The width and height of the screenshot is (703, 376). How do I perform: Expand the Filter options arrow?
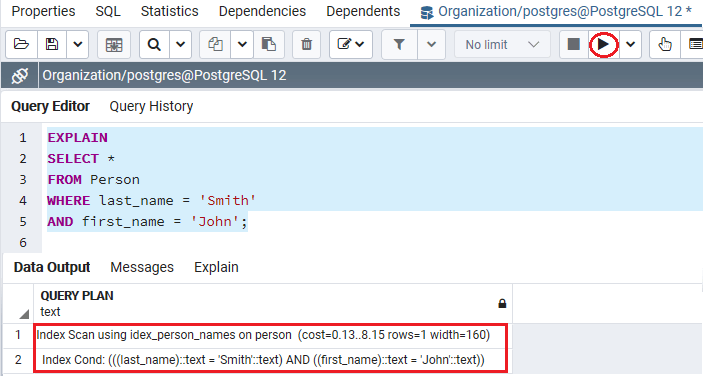(431, 44)
